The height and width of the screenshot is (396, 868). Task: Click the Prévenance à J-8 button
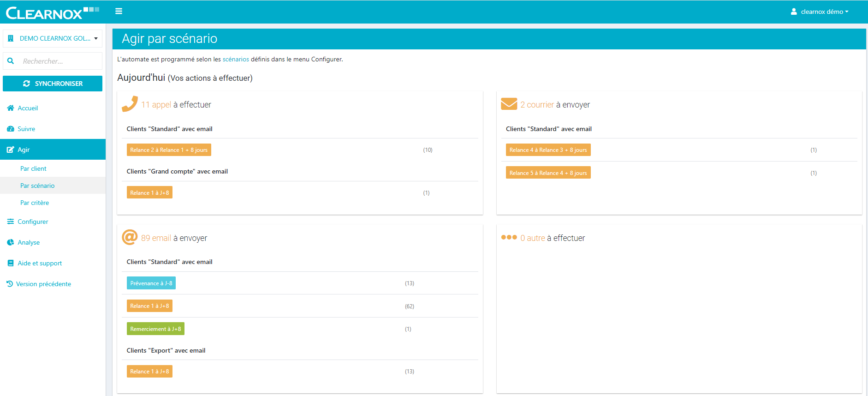point(151,283)
